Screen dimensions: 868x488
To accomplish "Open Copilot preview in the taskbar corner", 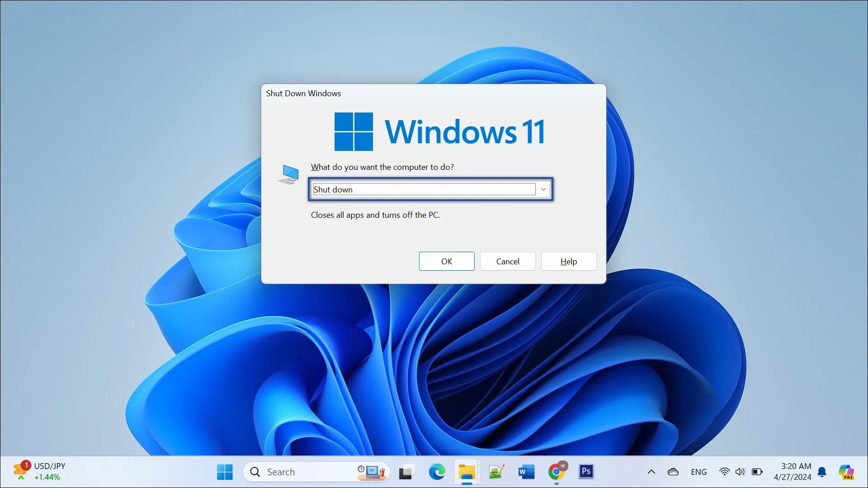I will 846,472.
